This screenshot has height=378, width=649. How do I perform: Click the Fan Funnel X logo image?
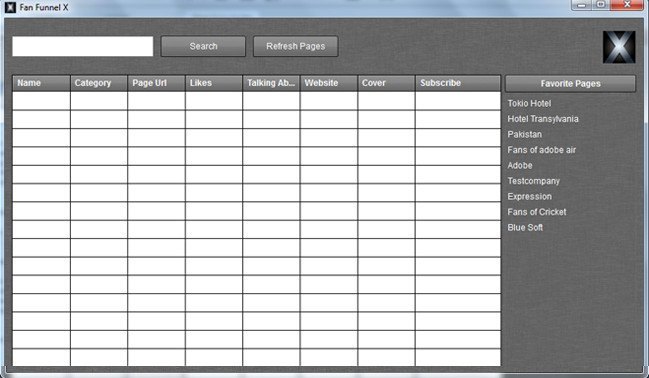click(x=619, y=47)
